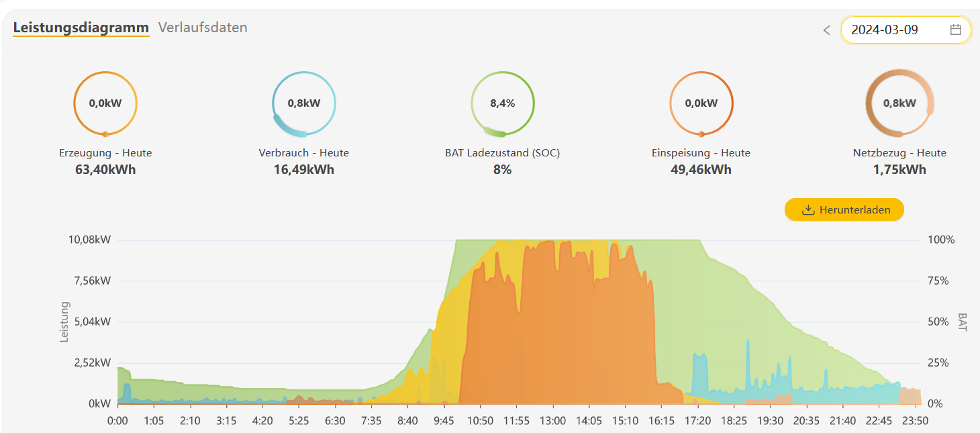Click the Erzeugung 0,0kW gauge circle
Viewport: 980px width, 433px height.
(105, 103)
